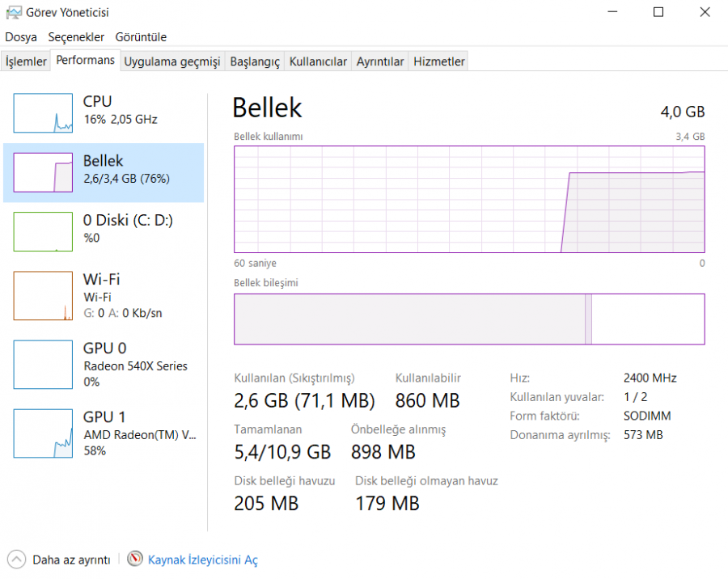Screen dimensions: 728x579
Task: Open the Ayrıntılar tab
Action: point(380,61)
